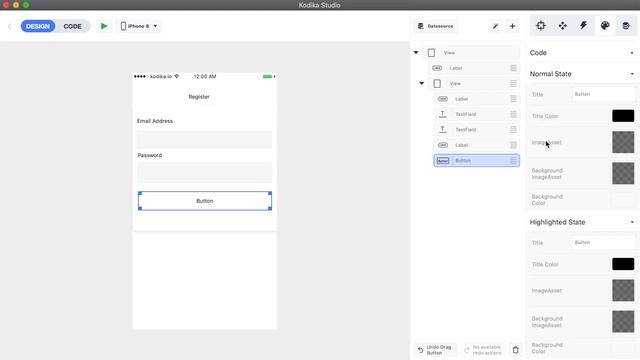Open the palette style inspector tab
The image size is (640, 360).
[x=605, y=26]
